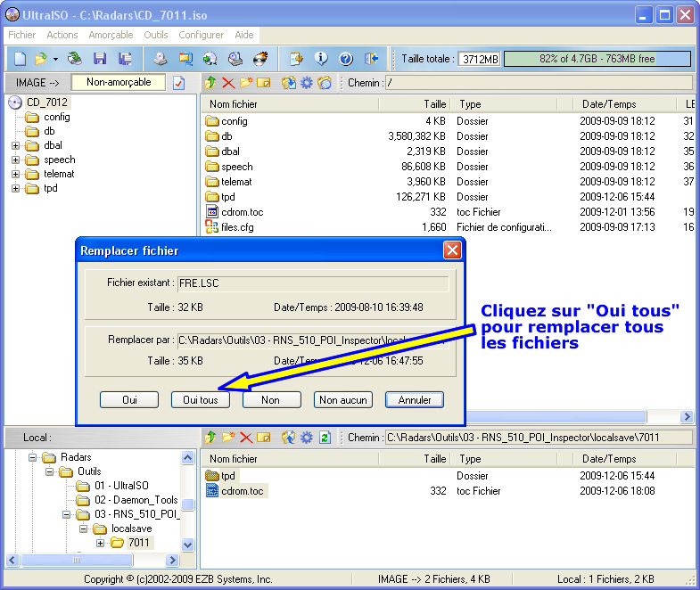Click the help question mark icon
This screenshot has height=590, width=700.
pyautogui.click(x=346, y=59)
